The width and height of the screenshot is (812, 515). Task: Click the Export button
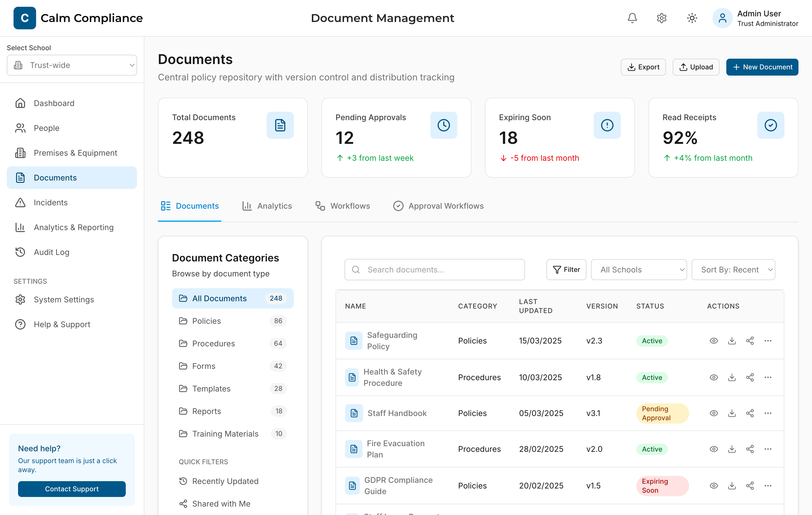pyautogui.click(x=643, y=67)
